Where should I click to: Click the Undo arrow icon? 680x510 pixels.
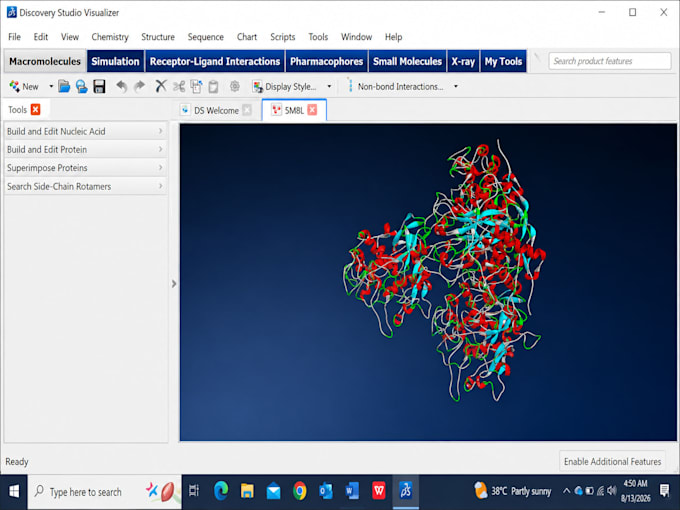tap(121, 87)
